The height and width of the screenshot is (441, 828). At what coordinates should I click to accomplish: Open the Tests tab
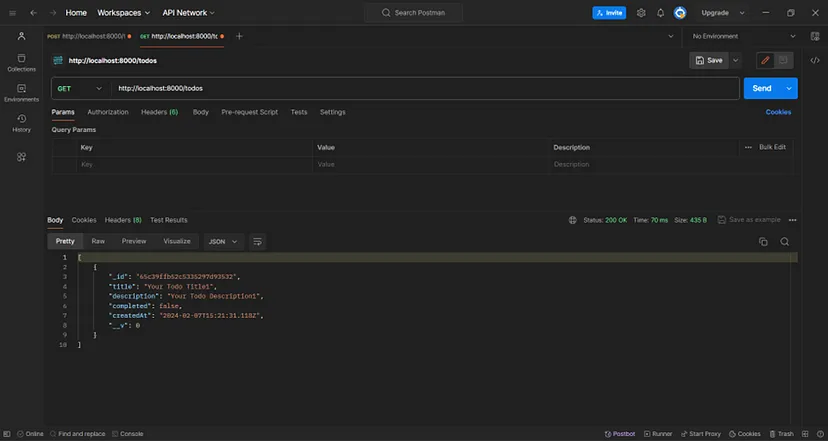[299, 112]
